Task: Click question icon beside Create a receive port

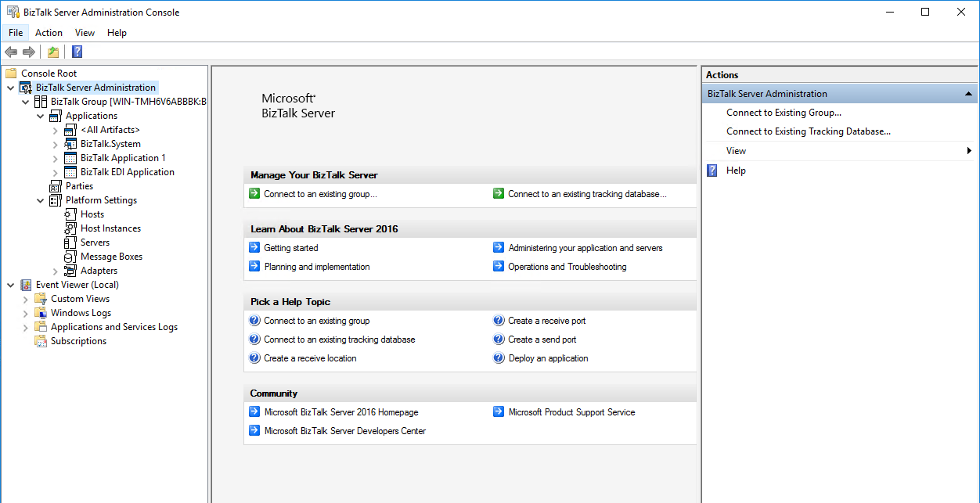Action: click(499, 321)
